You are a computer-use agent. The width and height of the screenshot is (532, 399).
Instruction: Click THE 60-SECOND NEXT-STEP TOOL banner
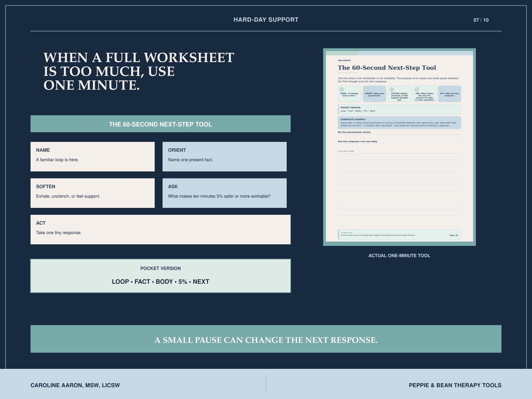pos(160,124)
